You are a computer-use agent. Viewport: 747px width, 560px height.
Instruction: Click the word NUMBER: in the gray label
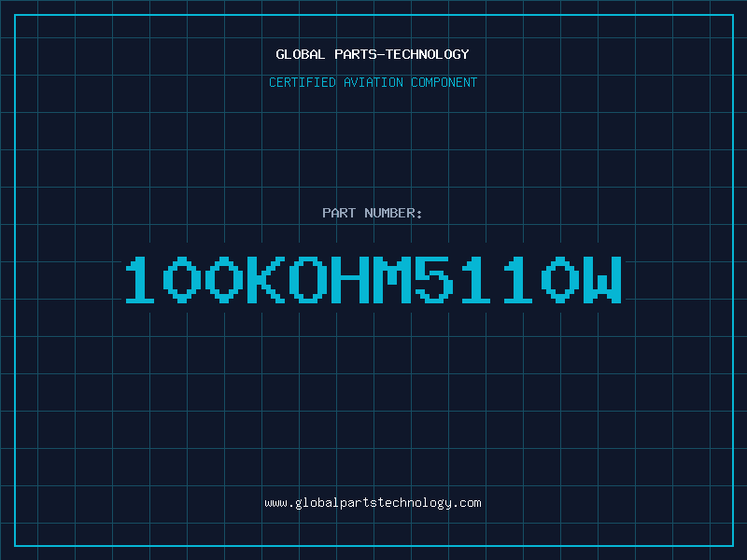coord(393,213)
